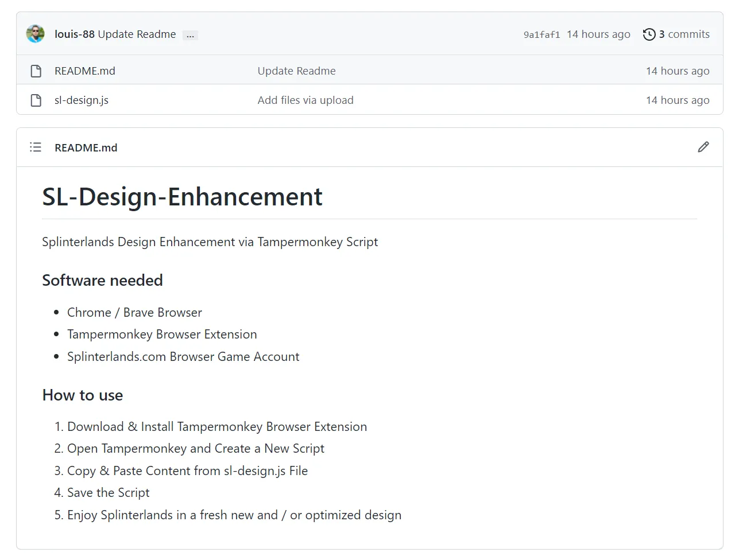The image size is (731, 560).
Task: Open louis-88 user avatar
Action: [x=36, y=34]
